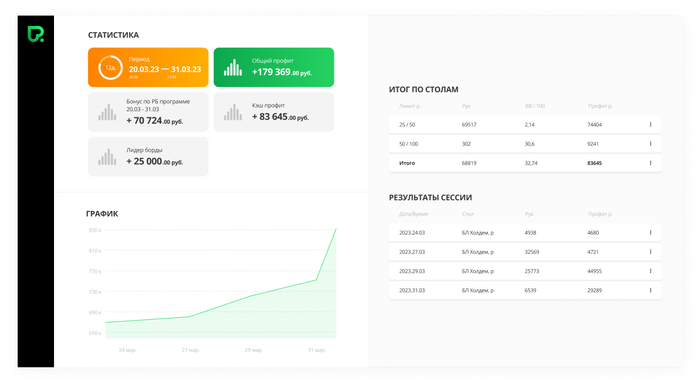Image resolution: width=700 pixels, height=387 pixels.
Task: Open the Кэш профит +83 645 card
Action: 274,112
